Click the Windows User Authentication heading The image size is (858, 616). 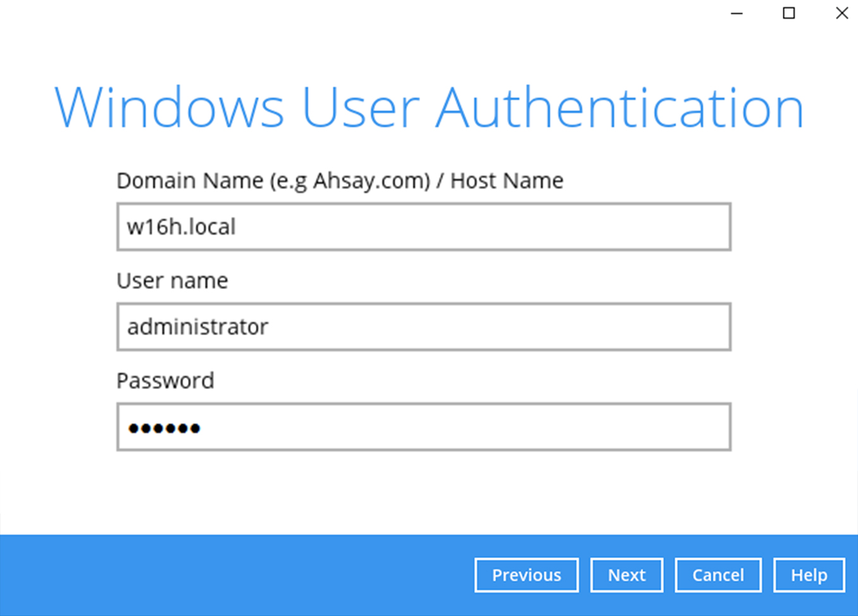point(429,108)
